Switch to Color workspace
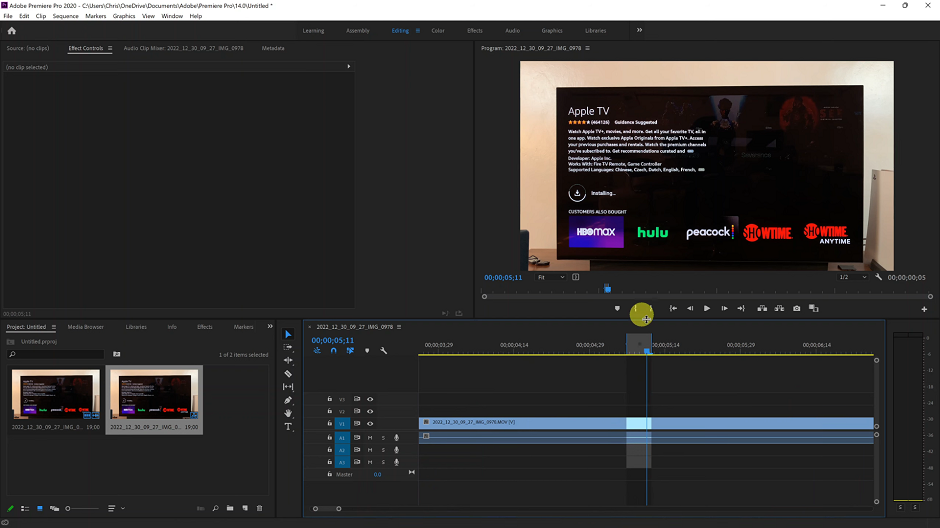 coord(438,31)
